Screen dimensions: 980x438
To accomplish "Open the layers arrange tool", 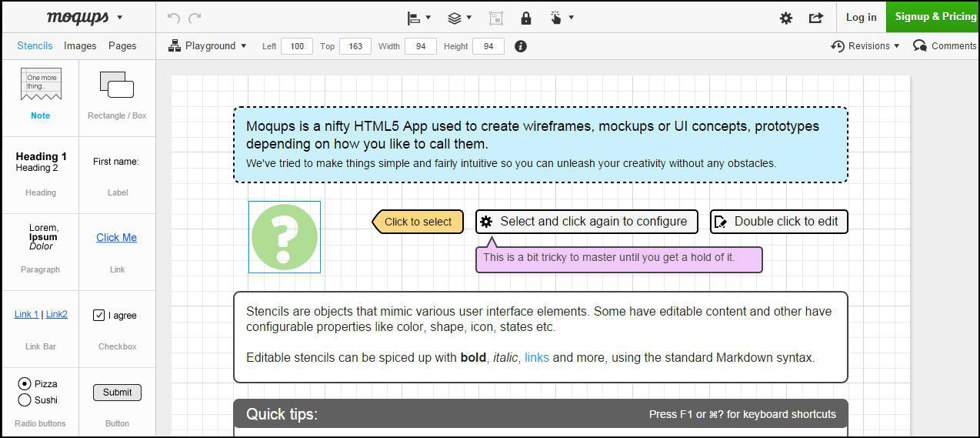I will tap(455, 18).
